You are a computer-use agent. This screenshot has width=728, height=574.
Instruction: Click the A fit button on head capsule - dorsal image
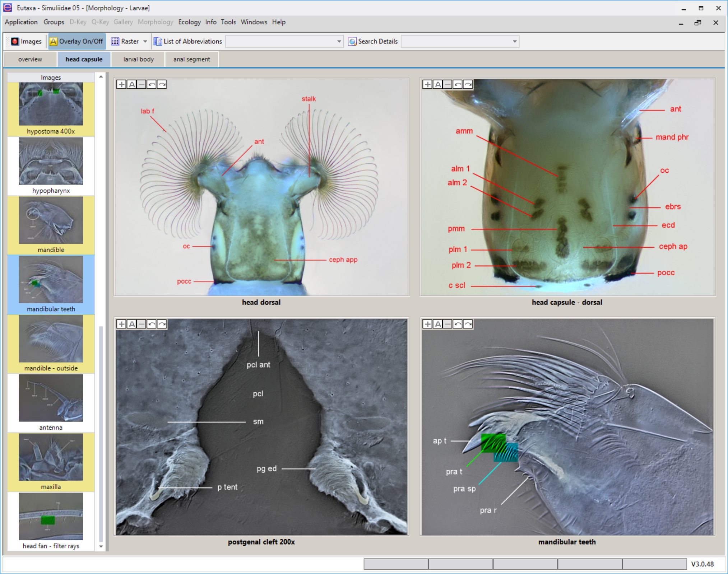pyautogui.click(x=438, y=84)
